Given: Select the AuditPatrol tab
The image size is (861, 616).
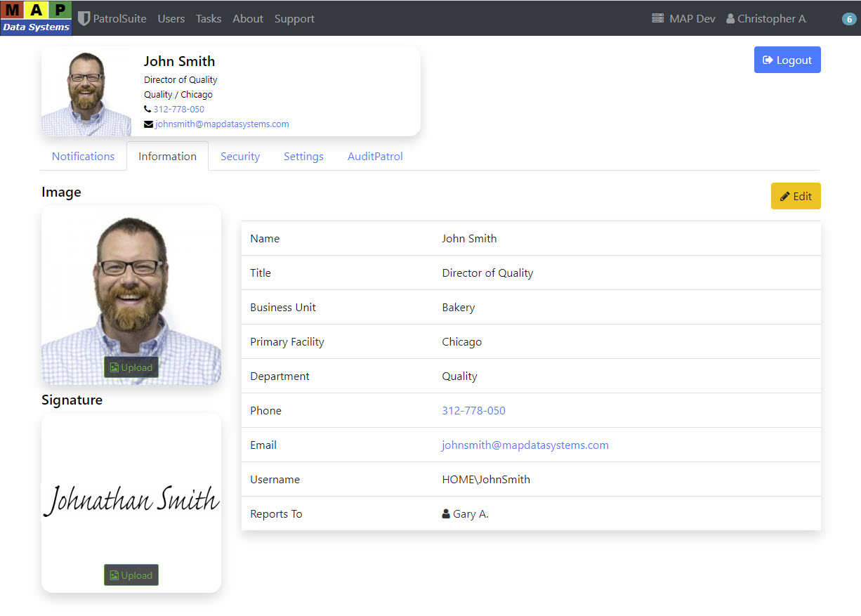Looking at the screenshot, I should point(375,157).
